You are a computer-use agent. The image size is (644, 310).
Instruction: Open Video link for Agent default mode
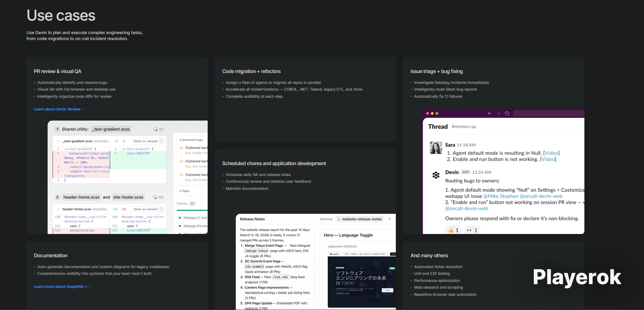click(551, 153)
